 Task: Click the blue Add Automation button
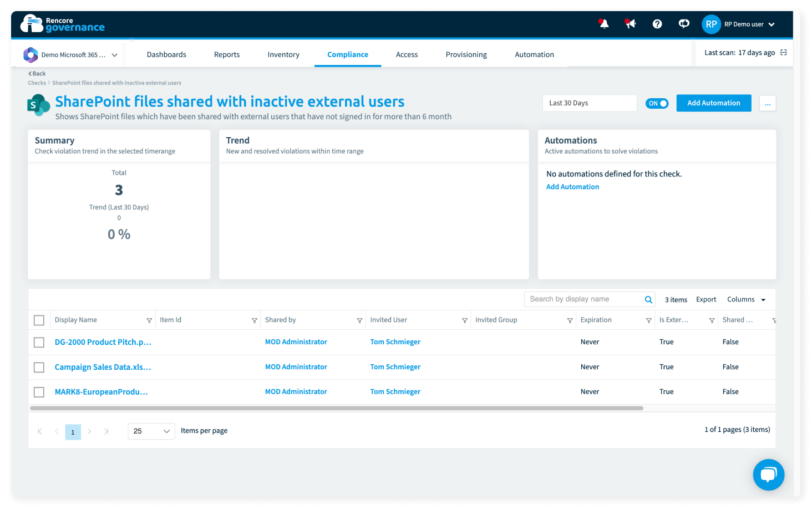714,103
